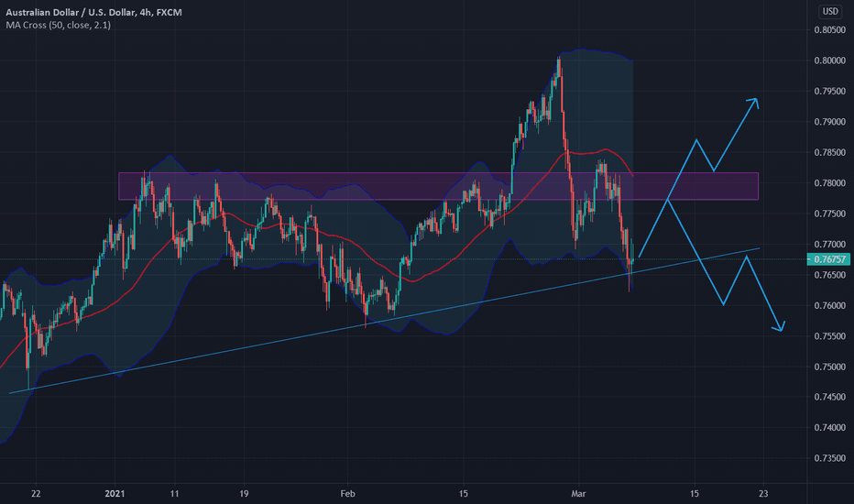Click the 22 date axis label

(36, 494)
